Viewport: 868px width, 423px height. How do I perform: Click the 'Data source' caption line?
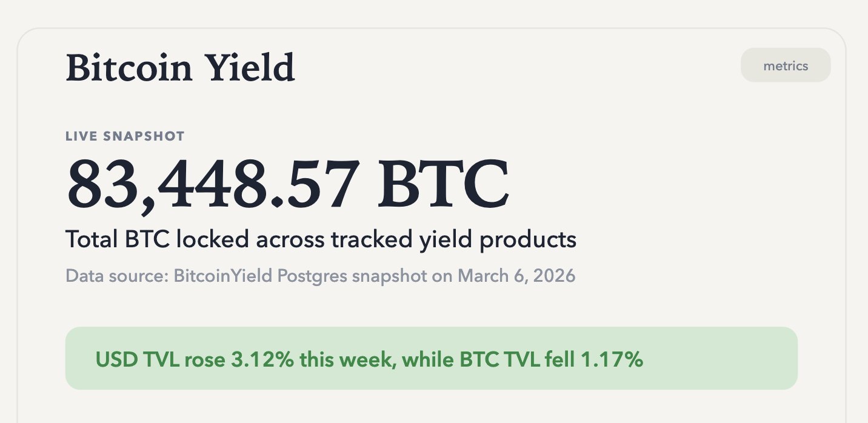pyautogui.click(x=320, y=276)
